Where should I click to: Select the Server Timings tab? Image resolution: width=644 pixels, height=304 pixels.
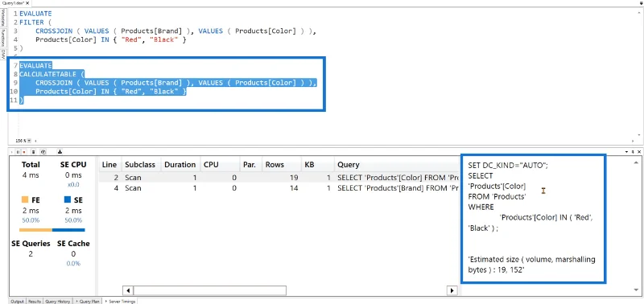tap(120, 301)
